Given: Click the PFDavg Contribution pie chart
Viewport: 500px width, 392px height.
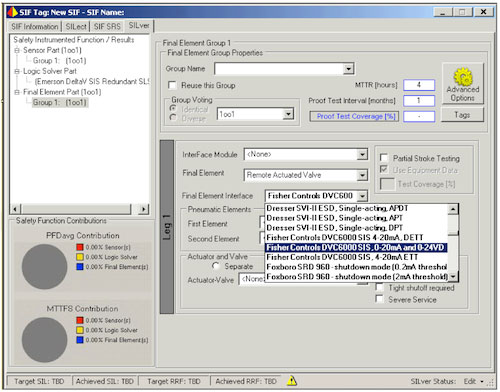Looking at the screenshot, I should coord(44,267).
